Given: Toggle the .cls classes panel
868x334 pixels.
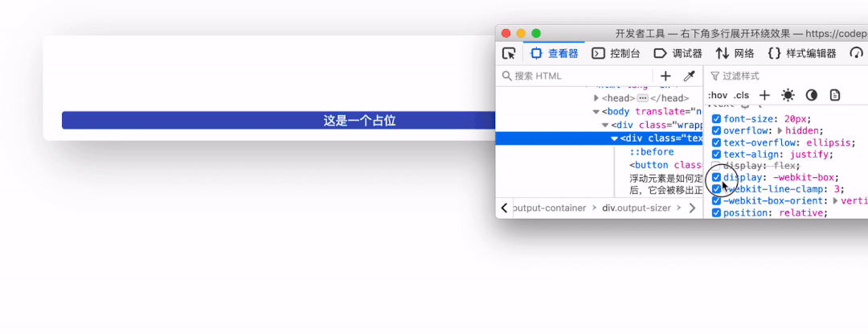Looking at the screenshot, I should click(741, 95).
